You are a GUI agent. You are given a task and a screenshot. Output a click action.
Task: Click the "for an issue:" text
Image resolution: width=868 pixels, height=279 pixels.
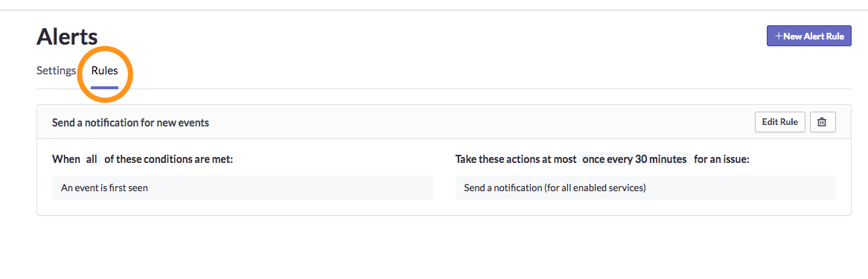722,159
